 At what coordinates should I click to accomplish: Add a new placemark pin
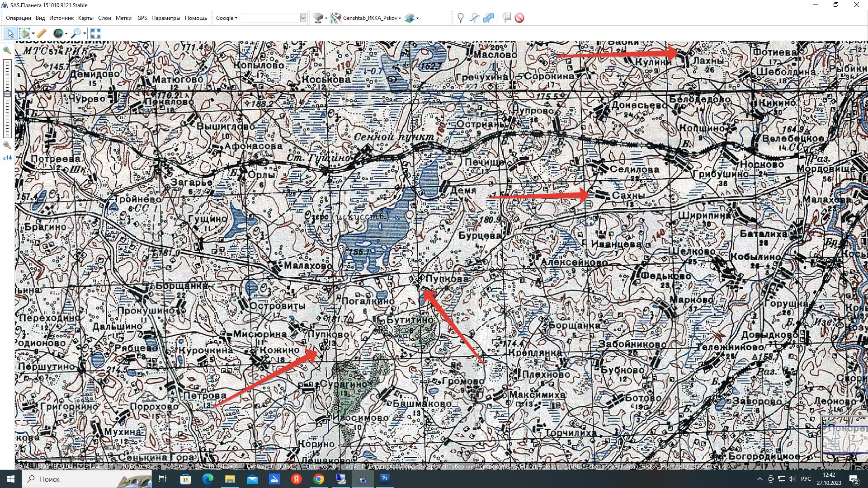[460, 18]
